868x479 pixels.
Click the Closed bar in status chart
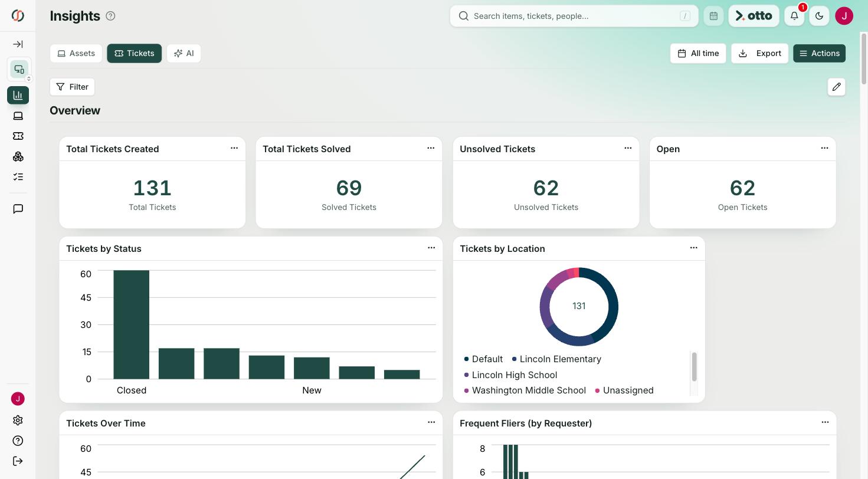pos(132,324)
